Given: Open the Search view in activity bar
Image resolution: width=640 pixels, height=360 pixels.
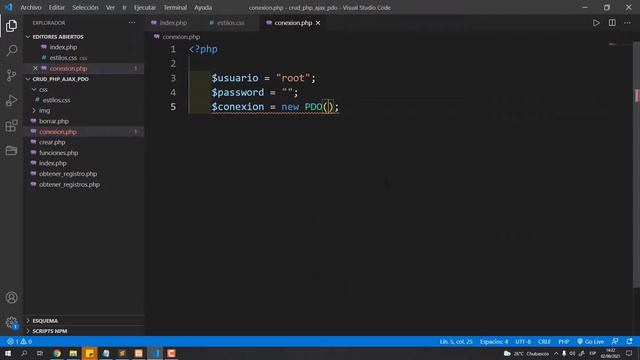Looking at the screenshot, I should (x=11, y=51).
